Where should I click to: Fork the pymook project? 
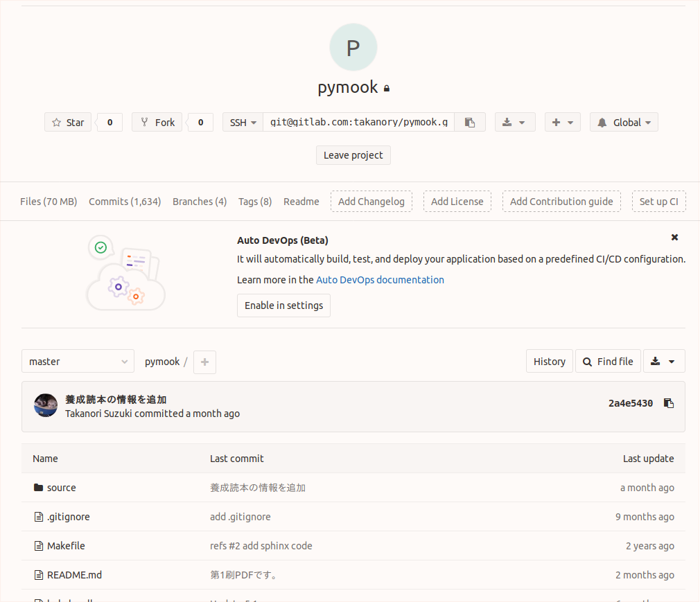click(x=157, y=123)
